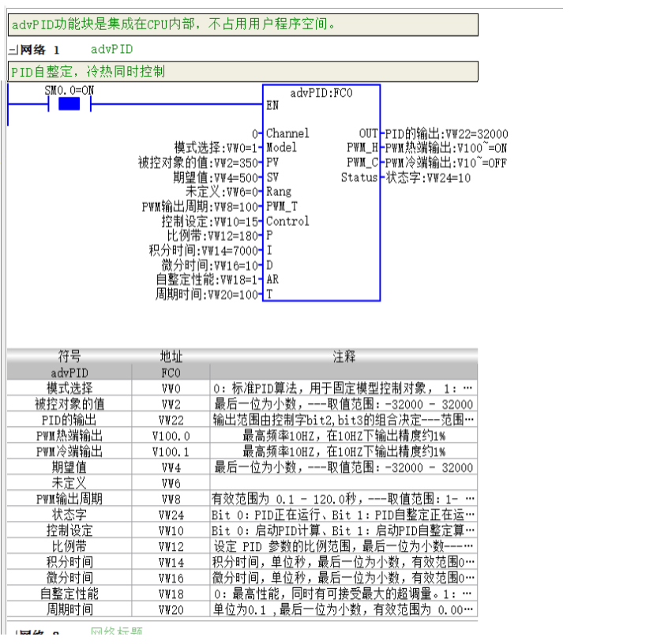Select the output 'PID的输出:VW22=32000'
This screenshot has width=672, height=644.
tap(447, 134)
